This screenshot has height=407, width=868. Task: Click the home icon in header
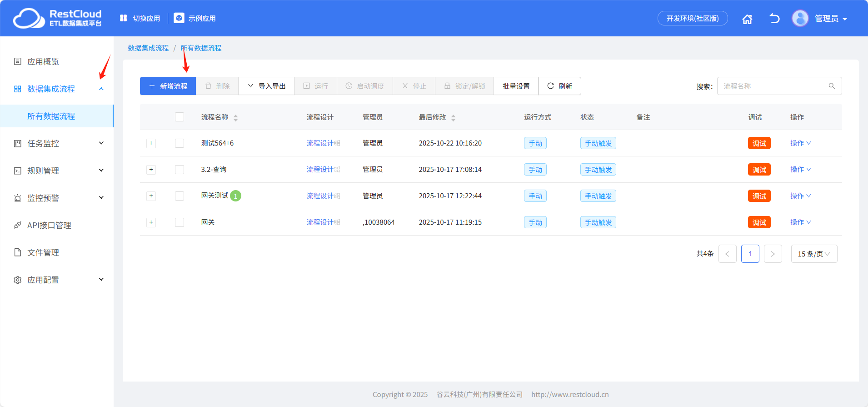[x=747, y=19]
